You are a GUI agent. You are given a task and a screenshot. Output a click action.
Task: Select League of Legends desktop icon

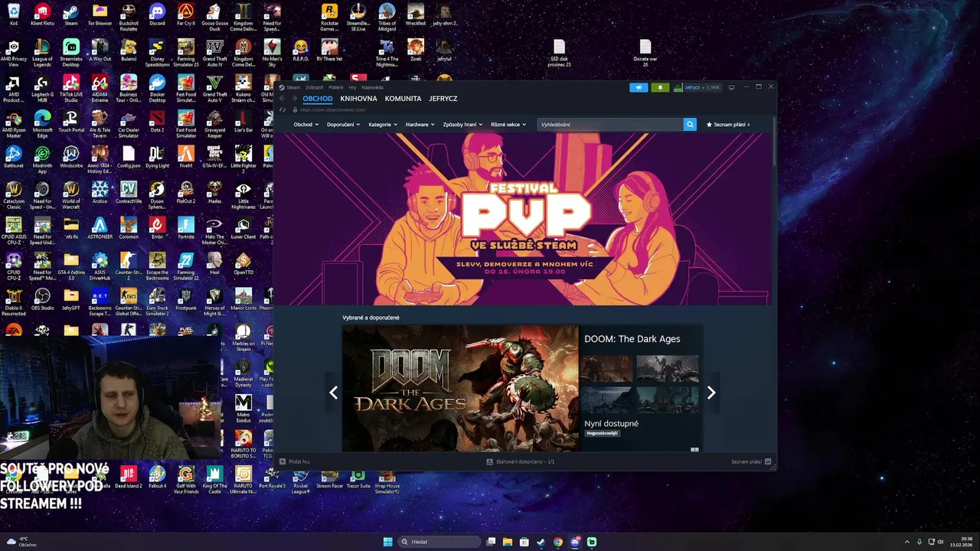point(42,53)
